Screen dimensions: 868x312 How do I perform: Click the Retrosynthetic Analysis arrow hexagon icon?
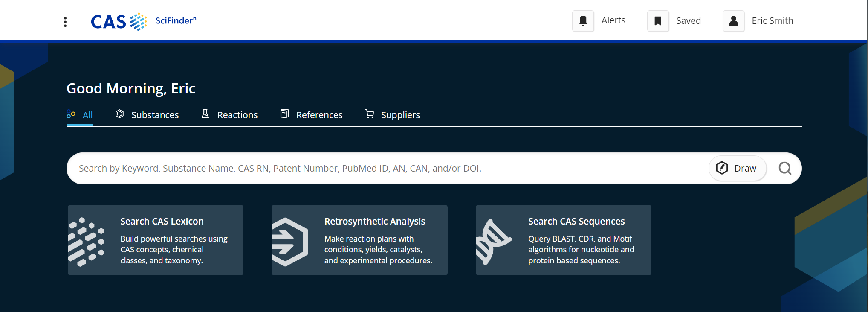coord(290,242)
